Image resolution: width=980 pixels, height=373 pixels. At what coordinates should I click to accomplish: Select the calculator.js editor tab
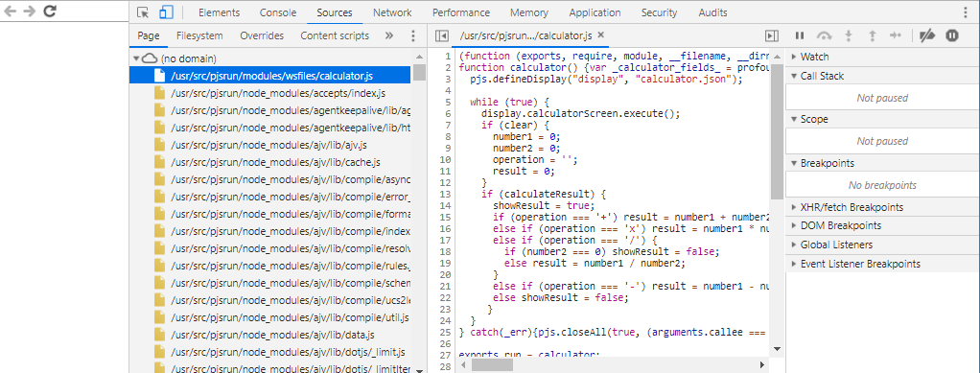coord(525,36)
